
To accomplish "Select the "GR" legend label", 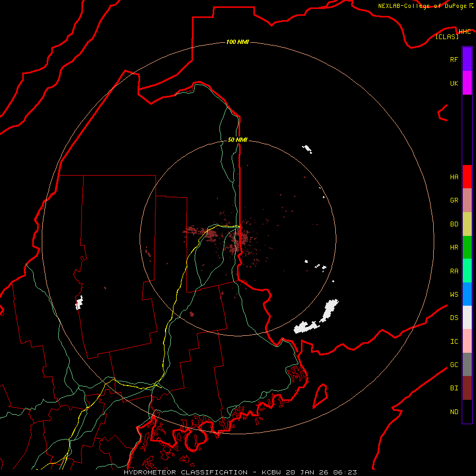I will click(x=454, y=200).
